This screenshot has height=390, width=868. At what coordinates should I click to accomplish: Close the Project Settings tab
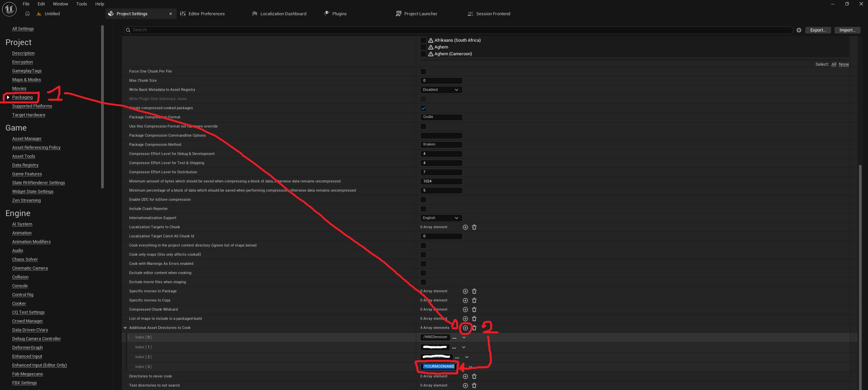click(171, 14)
